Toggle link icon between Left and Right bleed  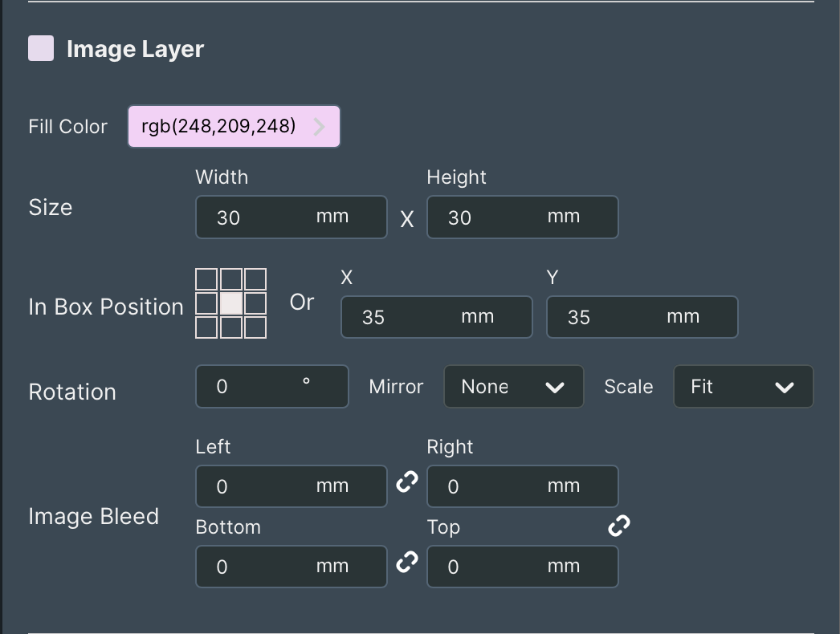tap(407, 482)
